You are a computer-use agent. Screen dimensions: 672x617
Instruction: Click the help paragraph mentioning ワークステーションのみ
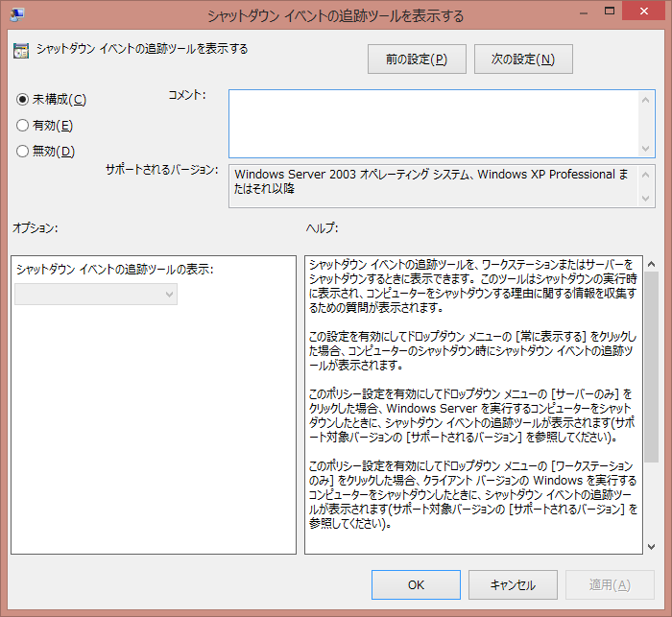tap(473, 495)
